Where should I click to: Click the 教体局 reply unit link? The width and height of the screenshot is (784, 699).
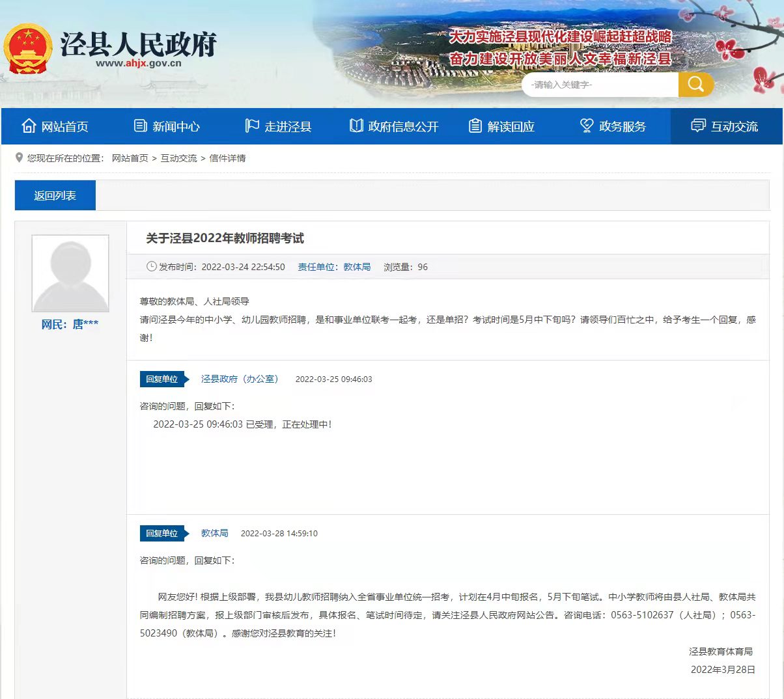pyautogui.click(x=214, y=533)
